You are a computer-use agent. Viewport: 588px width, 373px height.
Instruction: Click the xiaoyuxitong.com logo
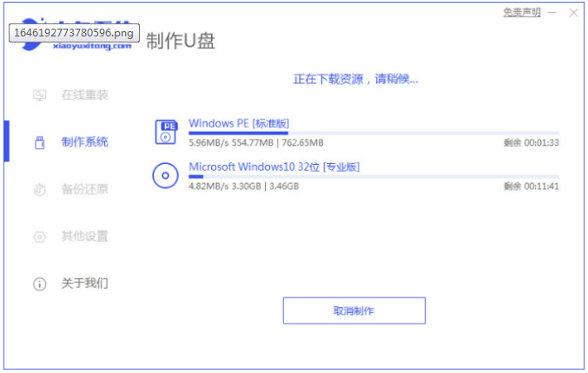(x=76, y=35)
